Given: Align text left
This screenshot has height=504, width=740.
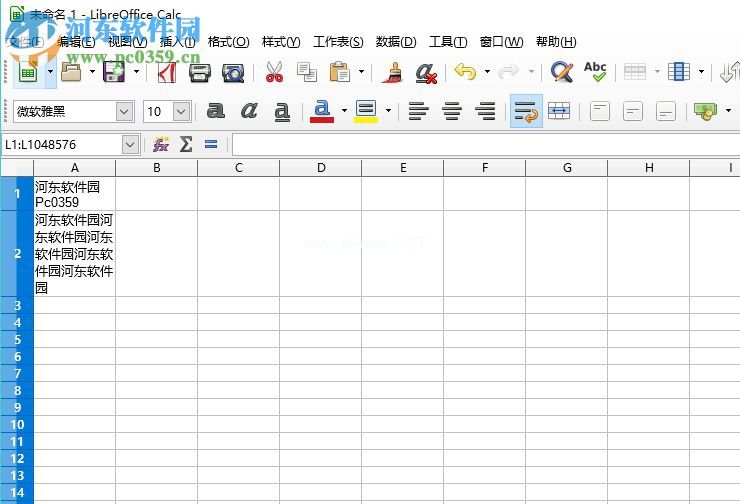Looking at the screenshot, I should (419, 111).
